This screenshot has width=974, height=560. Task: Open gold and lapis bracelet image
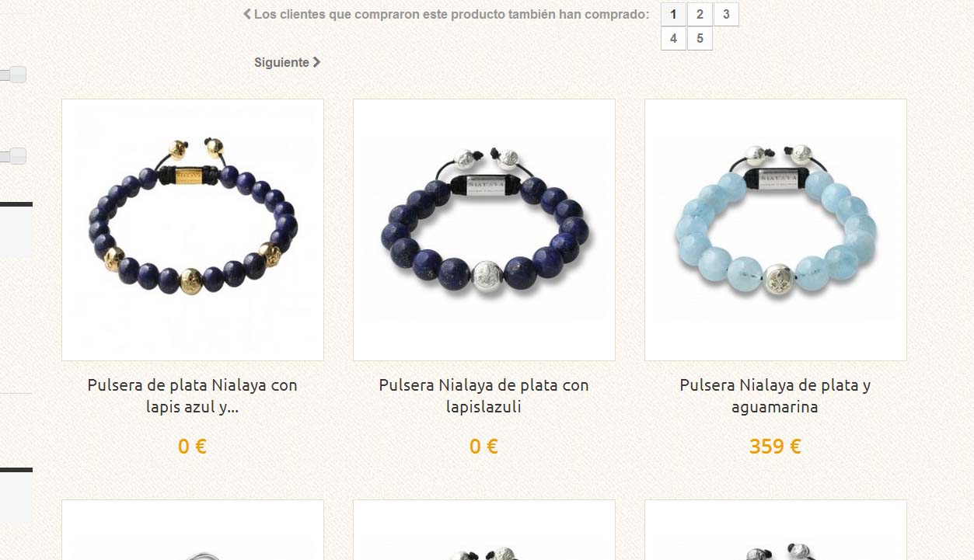tap(193, 230)
